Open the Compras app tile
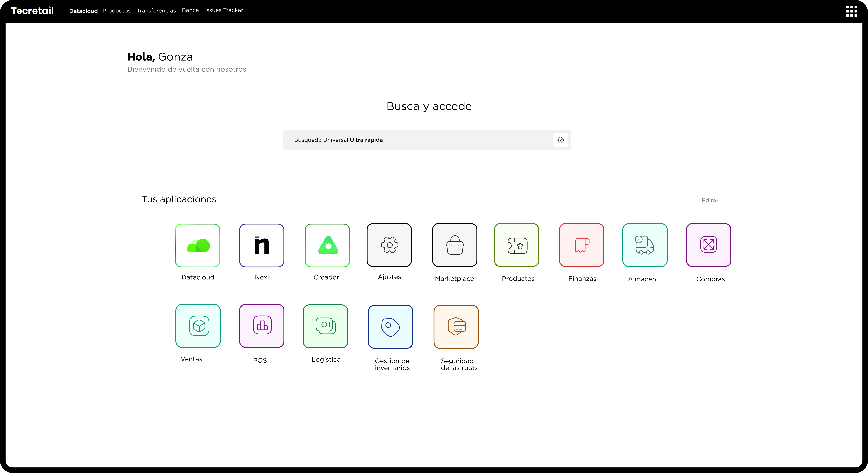 pyautogui.click(x=709, y=245)
